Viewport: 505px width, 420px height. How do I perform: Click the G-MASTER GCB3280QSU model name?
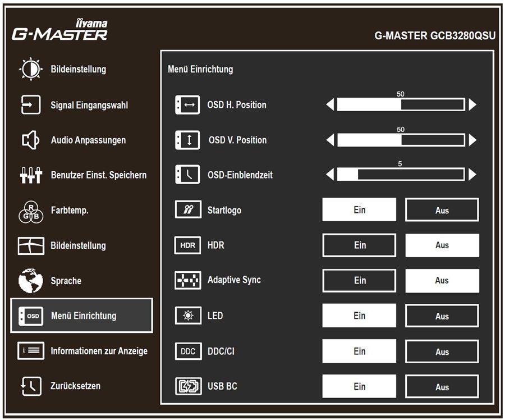[435, 35]
